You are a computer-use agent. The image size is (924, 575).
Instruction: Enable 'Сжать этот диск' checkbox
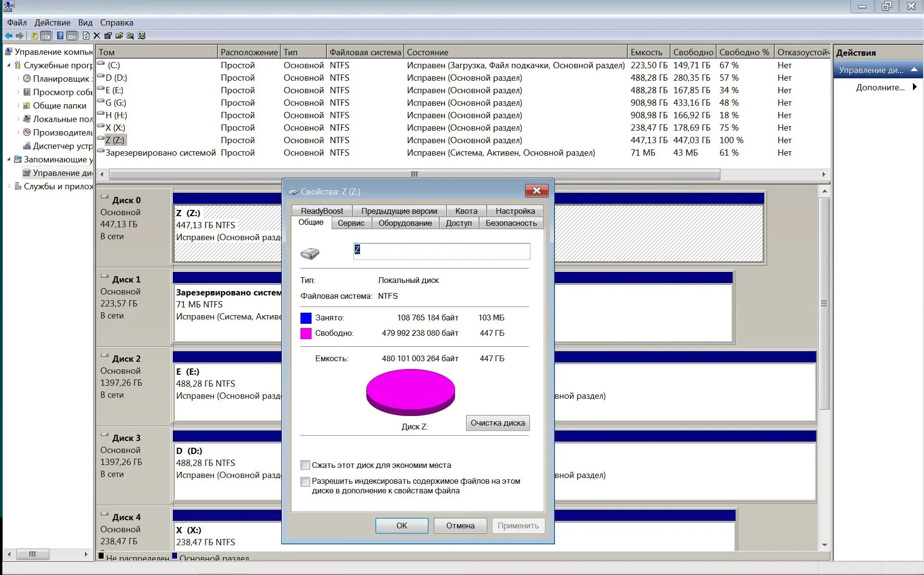pyautogui.click(x=305, y=465)
